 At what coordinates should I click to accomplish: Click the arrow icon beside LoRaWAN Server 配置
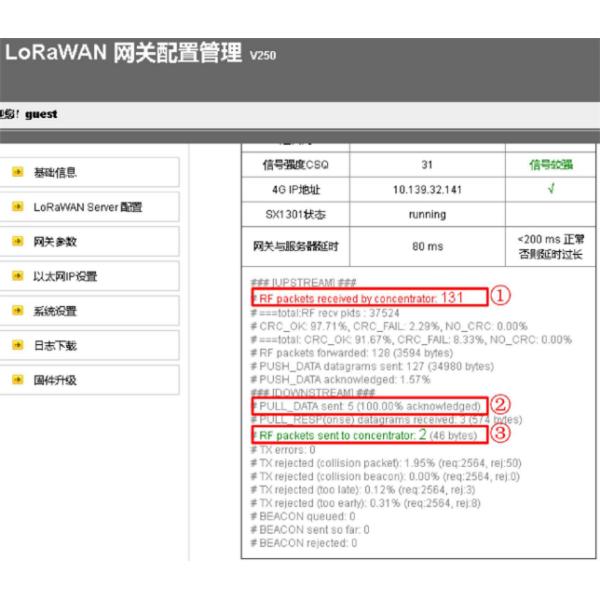point(18,207)
